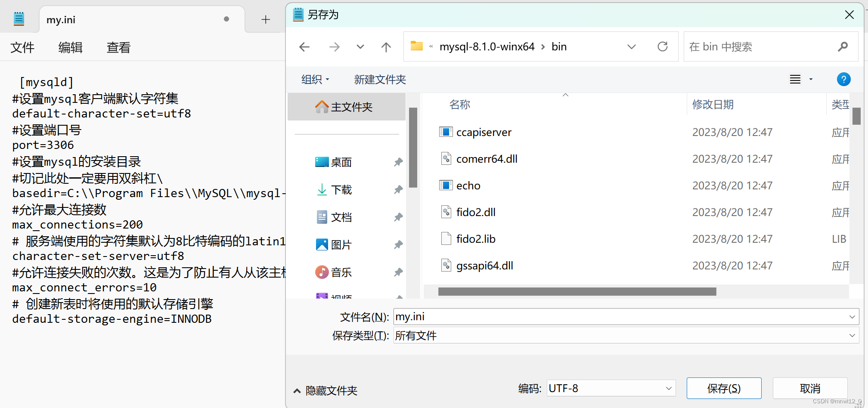Select fido2.dll in the file list
Image resolution: width=868 pixels, height=408 pixels.
476,212
